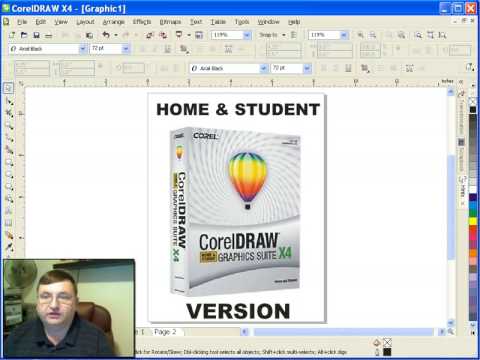Click the Open folder icon
The width and height of the screenshot is (480, 360).
tap(24, 35)
